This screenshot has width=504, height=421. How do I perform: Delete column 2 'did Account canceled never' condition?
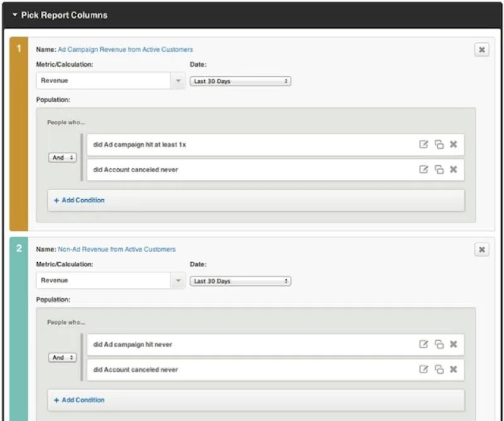pos(453,369)
